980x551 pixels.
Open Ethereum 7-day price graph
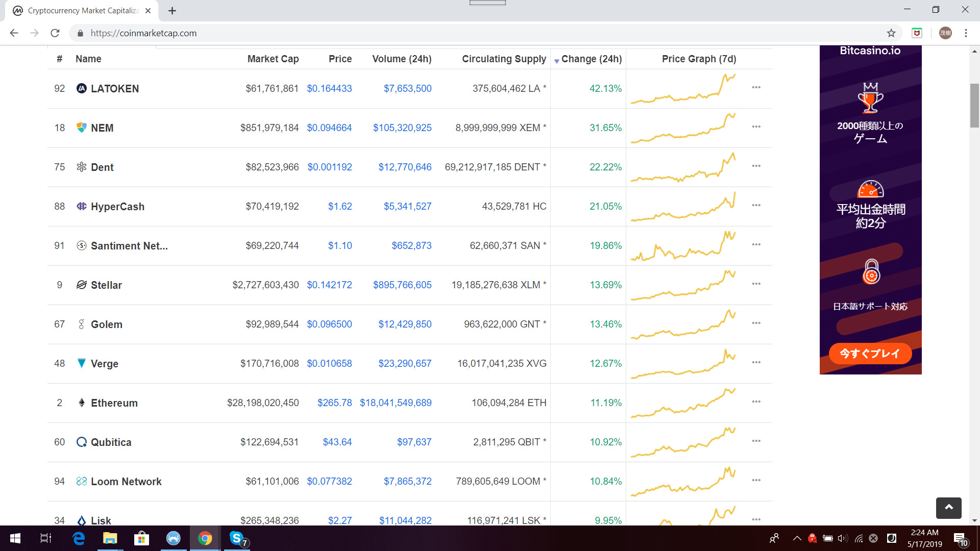tap(683, 403)
